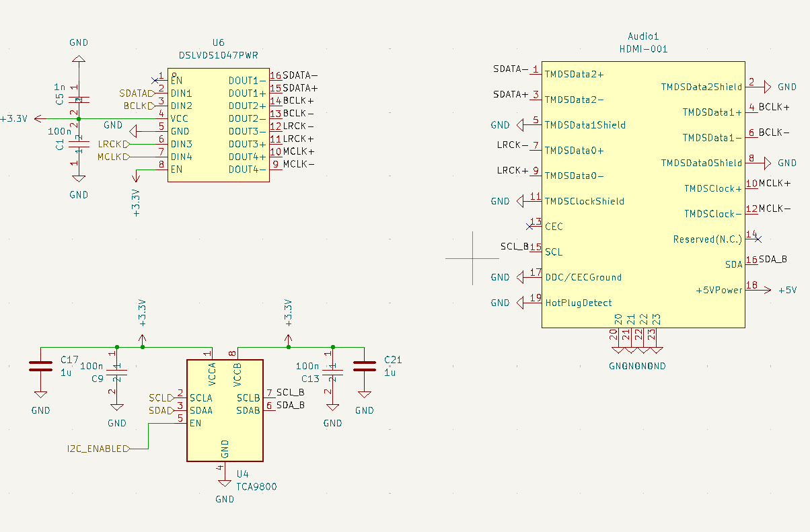Select the MCLK hierarchical label at DIN4
Image resolution: width=810 pixels, height=532 pixels.
click(112, 157)
